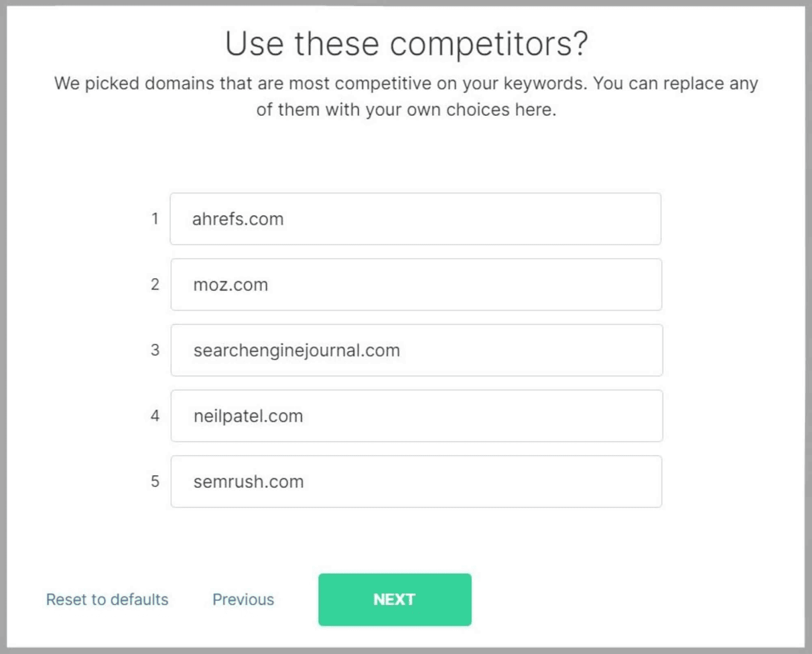Viewport: 812px width, 654px height.
Task: Confirm competitors by clicking NEXT
Action: tap(394, 600)
